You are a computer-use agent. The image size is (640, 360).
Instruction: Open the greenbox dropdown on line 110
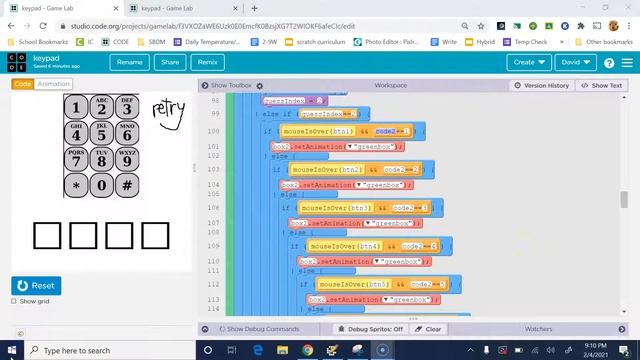point(377,261)
